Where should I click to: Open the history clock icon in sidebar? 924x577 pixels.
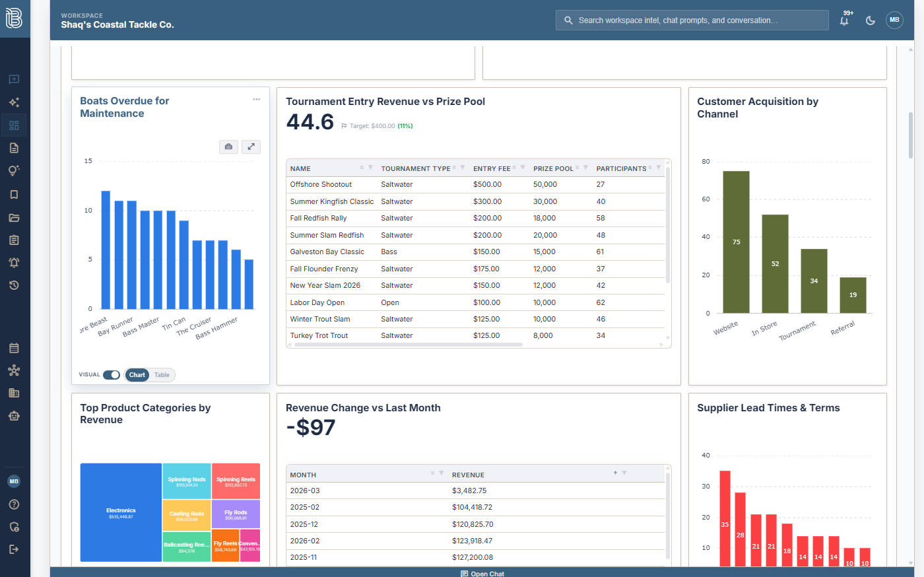[x=14, y=285]
